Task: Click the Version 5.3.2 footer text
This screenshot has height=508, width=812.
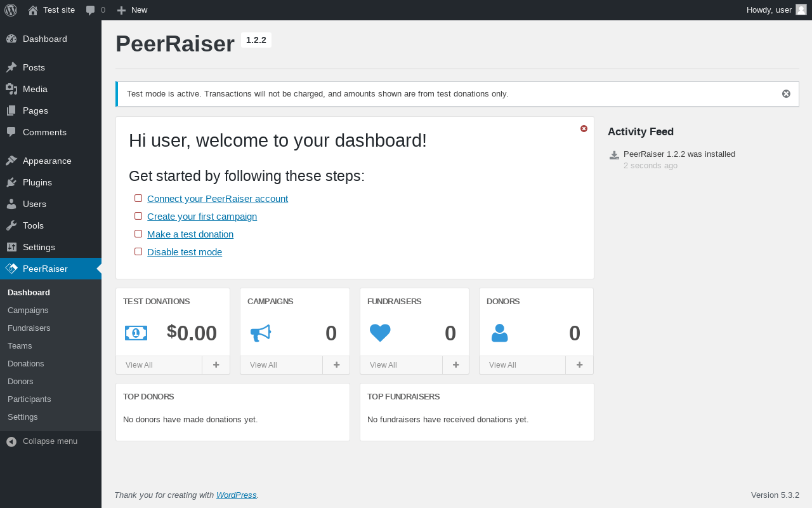Action: (775, 495)
